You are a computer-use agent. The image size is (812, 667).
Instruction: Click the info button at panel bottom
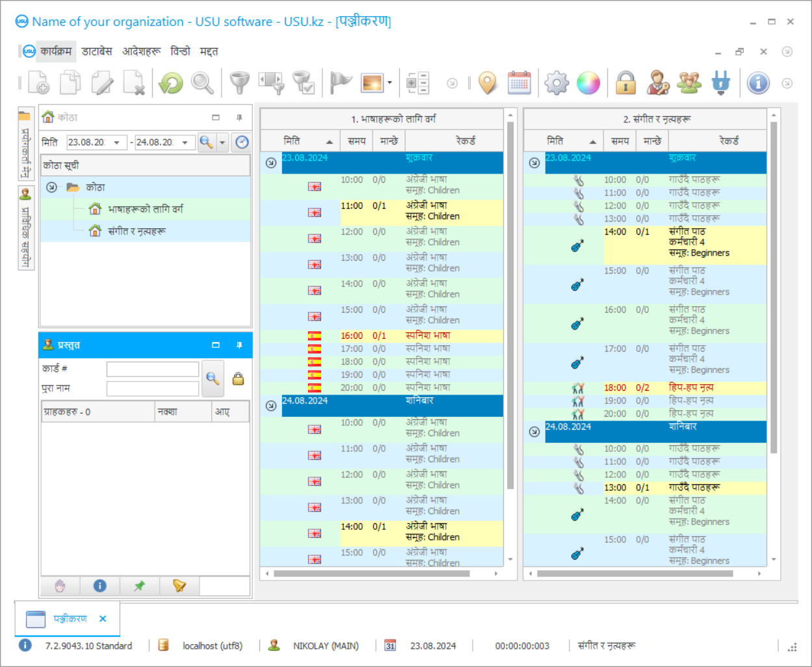coord(99,586)
